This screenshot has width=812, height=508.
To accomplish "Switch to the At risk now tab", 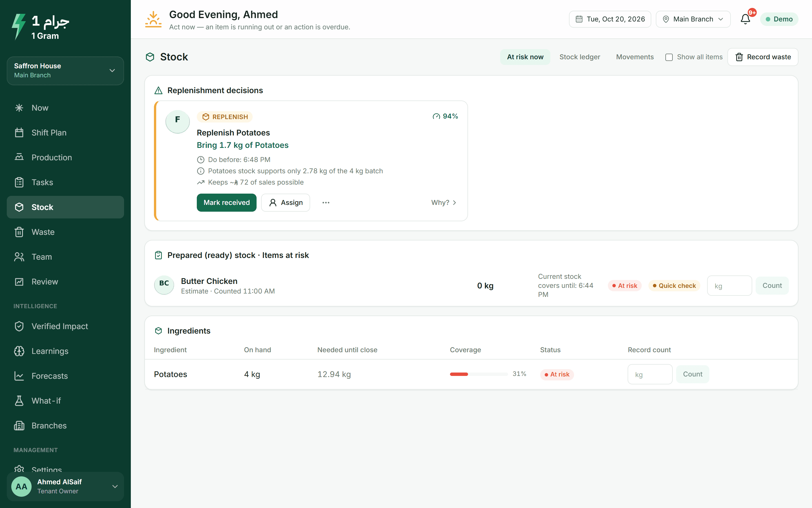I will [525, 57].
